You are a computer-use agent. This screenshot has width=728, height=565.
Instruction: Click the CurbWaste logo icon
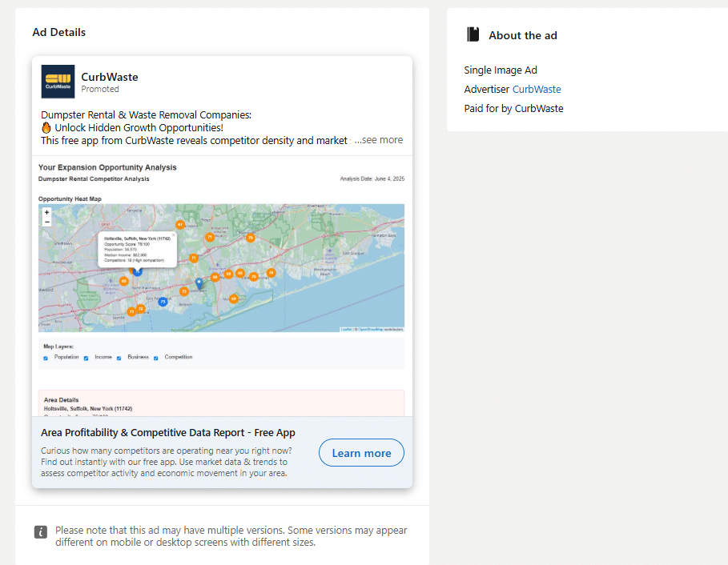(x=58, y=82)
